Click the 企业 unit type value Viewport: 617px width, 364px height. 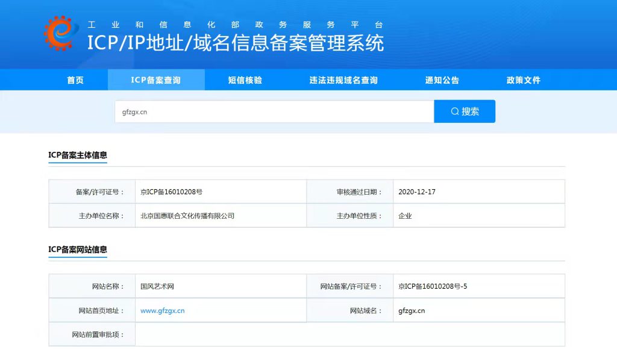click(x=405, y=216)
